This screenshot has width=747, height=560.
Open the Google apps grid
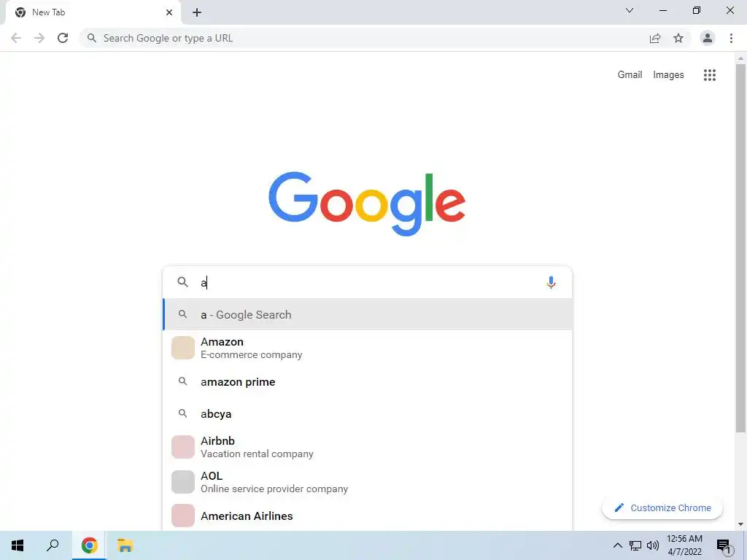pos(710,75)
